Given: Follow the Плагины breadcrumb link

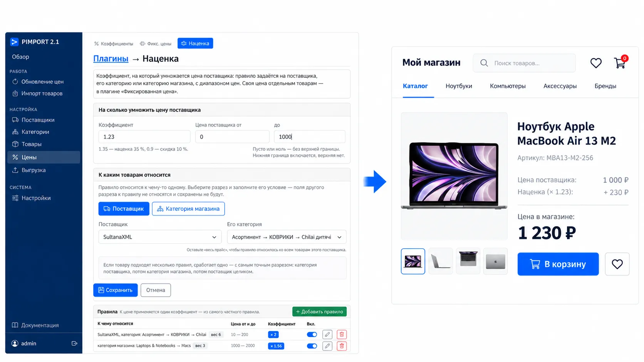Looking at the screenshot, I should point(111,59).
